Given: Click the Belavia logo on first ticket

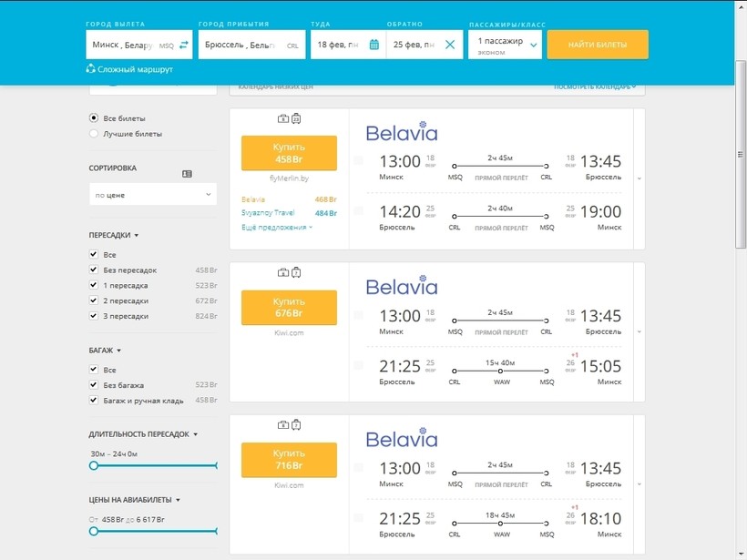Looking at the screenshot, I should [402, 133].
